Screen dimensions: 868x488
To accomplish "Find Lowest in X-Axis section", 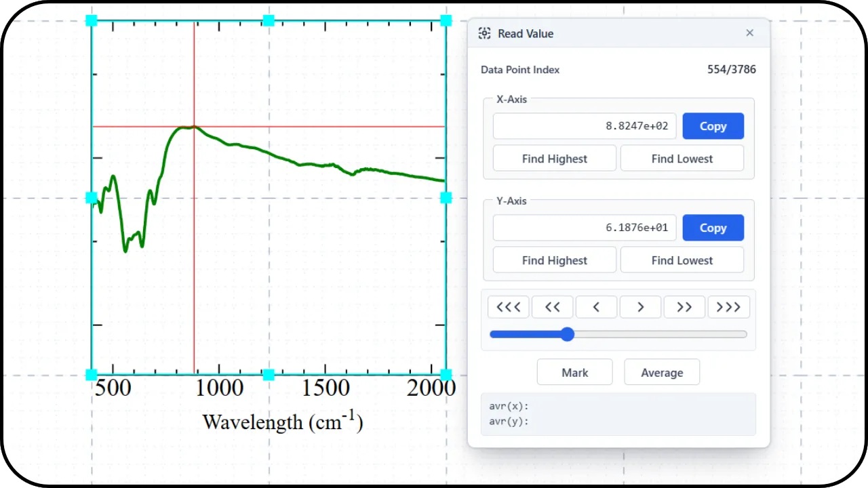I will click(682, 159).
